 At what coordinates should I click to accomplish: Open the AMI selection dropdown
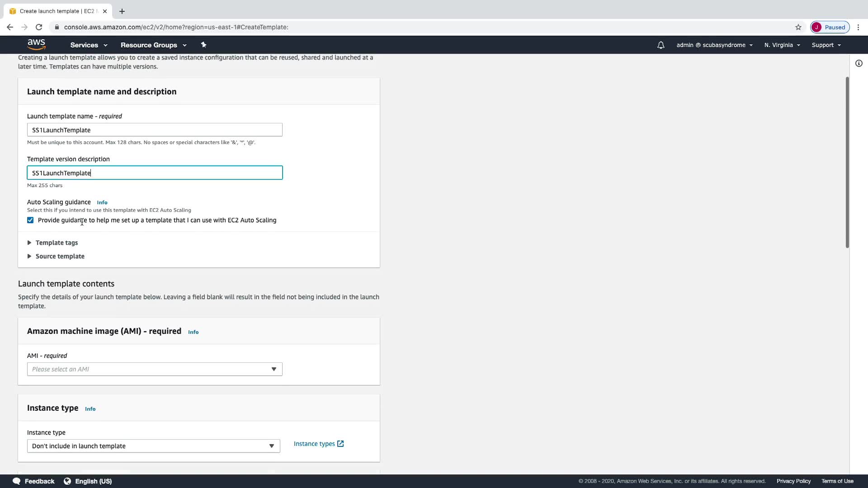[x=155, y=369]
